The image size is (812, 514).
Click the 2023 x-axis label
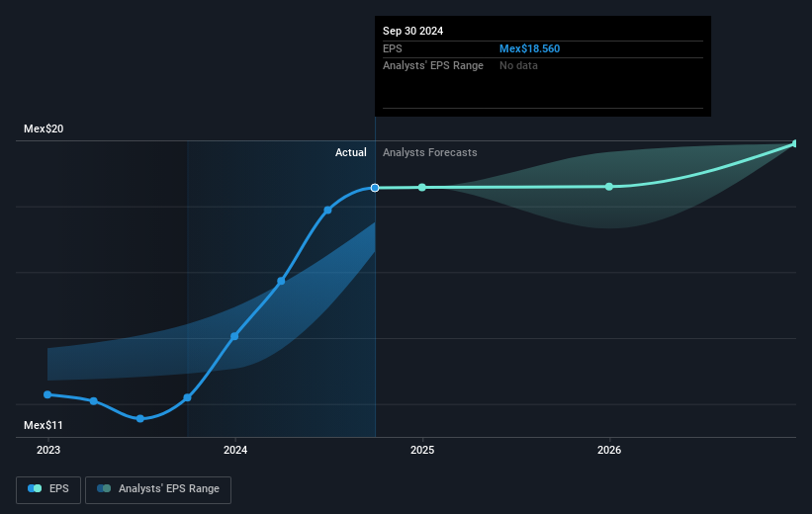[48, 451]
